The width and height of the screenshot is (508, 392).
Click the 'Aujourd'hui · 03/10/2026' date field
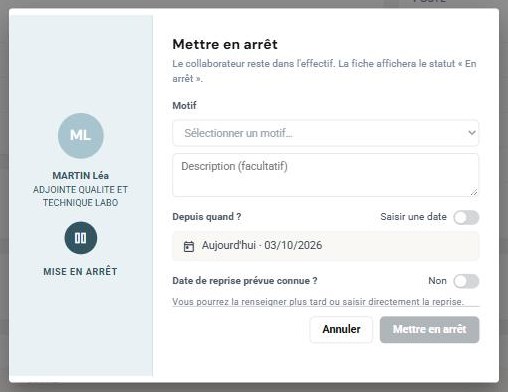click(325, 246)
